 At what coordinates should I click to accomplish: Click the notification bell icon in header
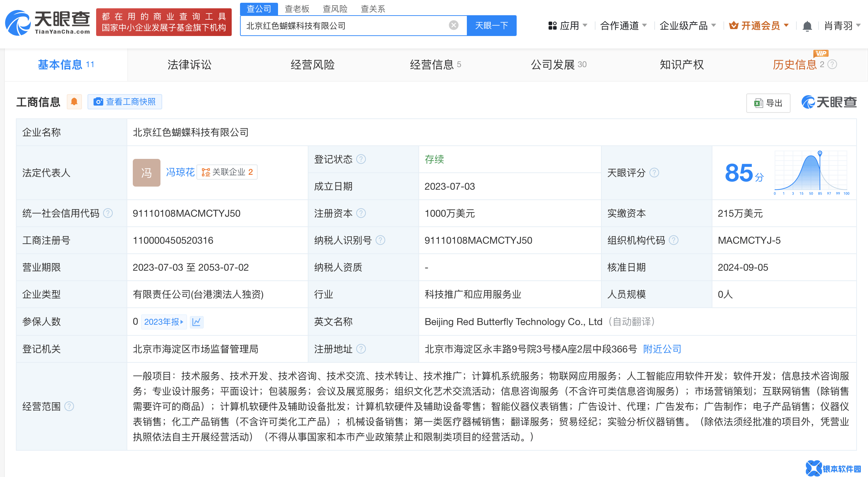coord(807,26)
